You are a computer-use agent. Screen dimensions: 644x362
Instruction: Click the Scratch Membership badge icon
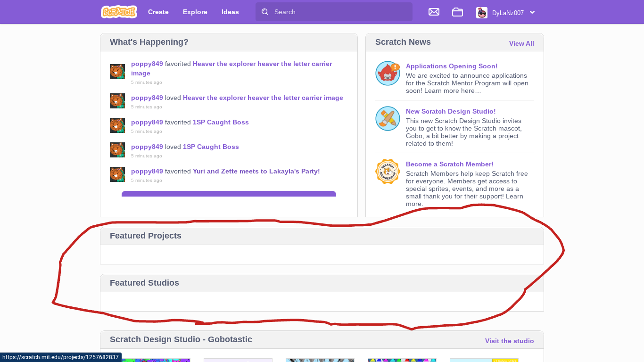click(388, 172)
